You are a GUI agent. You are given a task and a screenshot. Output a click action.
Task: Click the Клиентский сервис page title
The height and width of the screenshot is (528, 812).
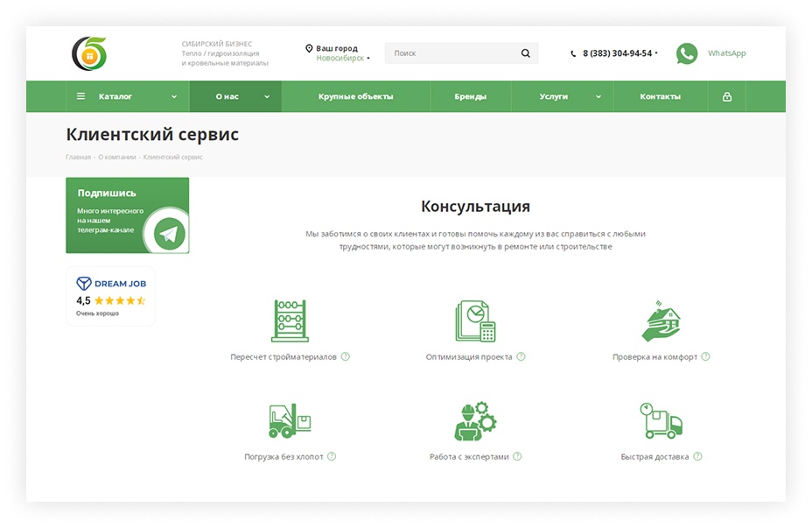pyautogui.click(x=152, y=135)
